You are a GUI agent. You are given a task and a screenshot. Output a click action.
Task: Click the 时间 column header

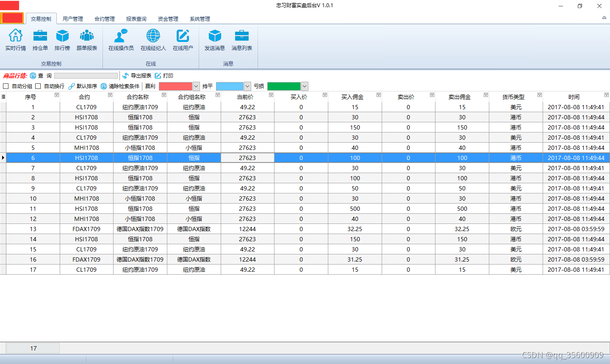pyautogui.click(x=574, y=97)
